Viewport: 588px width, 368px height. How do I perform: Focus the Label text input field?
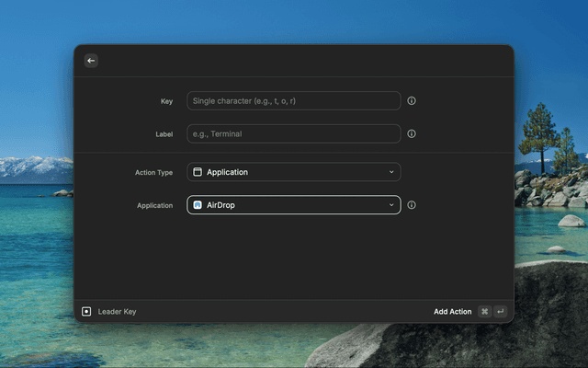click(x=294, y=134)
